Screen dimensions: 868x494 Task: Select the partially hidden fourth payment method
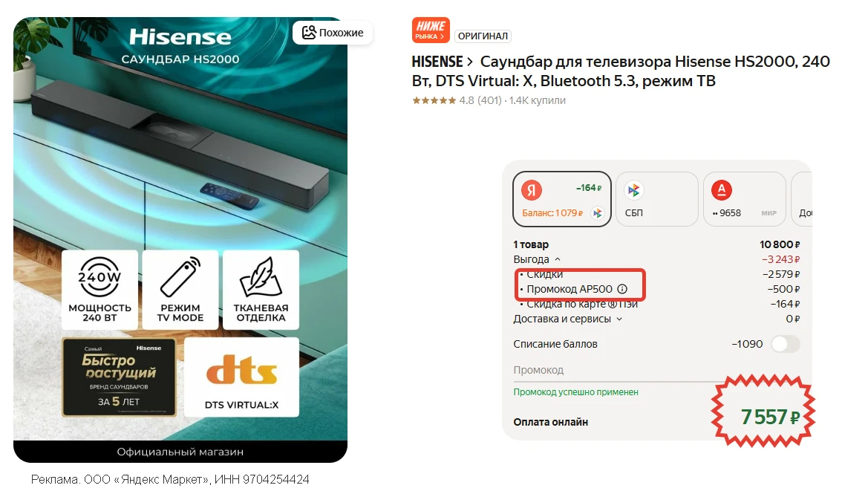(802, 199)
